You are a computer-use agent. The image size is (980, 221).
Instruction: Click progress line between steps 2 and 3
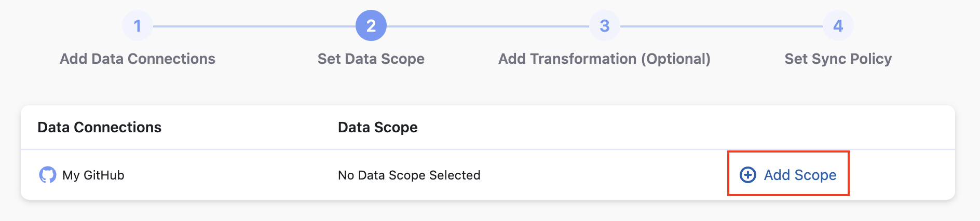pos(488,26)
